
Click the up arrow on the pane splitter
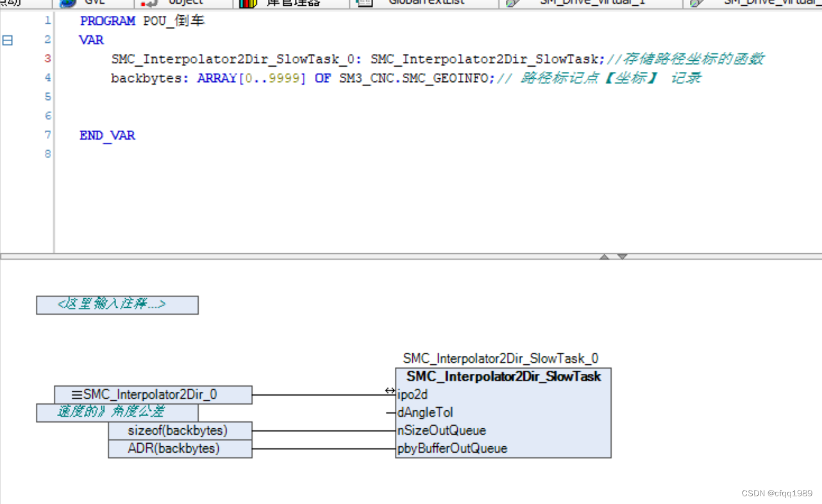[604, 256]
